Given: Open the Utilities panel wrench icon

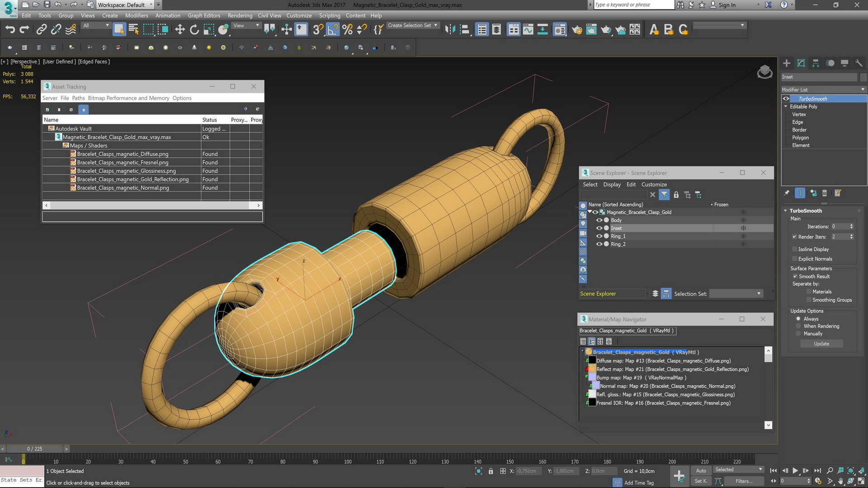Looking at the screenshot, I should pos(859,63).
